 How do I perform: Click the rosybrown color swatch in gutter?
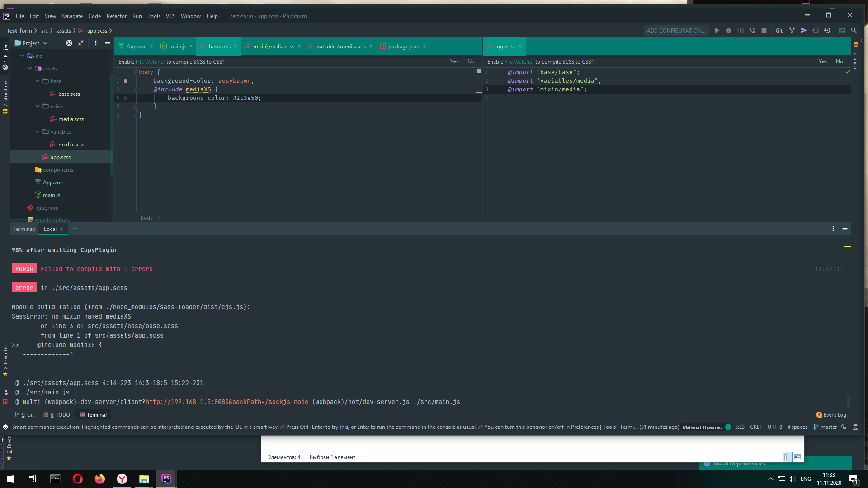126,81
